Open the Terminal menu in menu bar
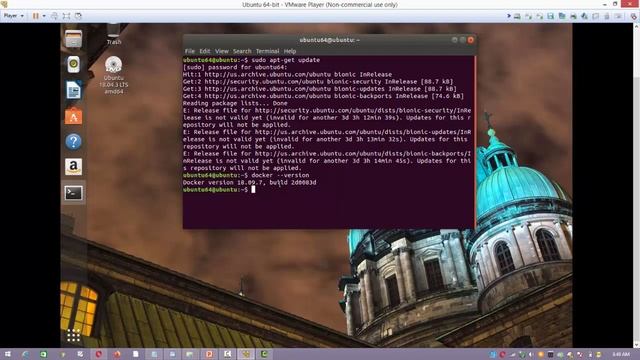The image size is (640, 360). pos(267,51)
